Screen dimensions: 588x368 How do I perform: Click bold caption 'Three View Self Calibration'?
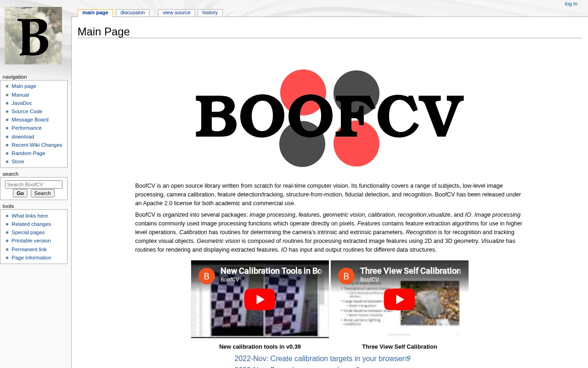click(x=400, y=347)
